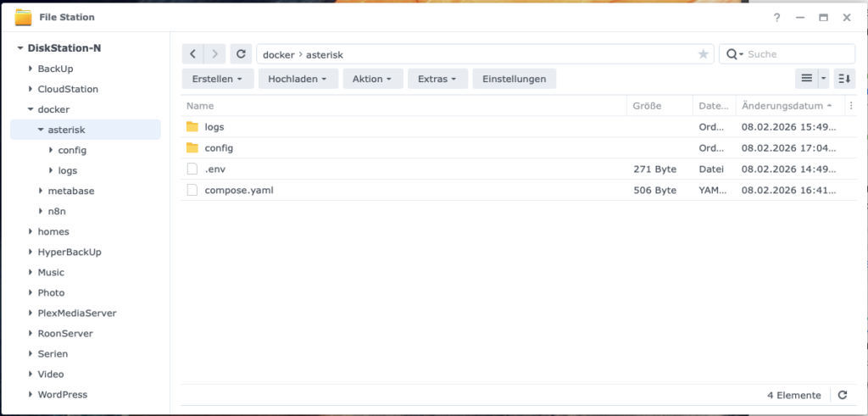Open the view mode dropdown arrow
This screenshot has height=416, width=868.
pyautogui.click(x=823, y=79)
